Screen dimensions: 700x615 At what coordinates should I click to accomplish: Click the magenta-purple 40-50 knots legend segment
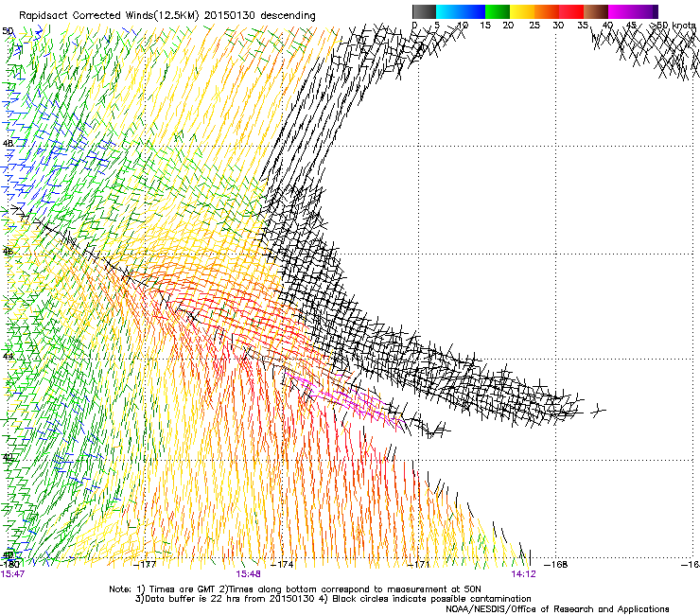click(633, 11)
